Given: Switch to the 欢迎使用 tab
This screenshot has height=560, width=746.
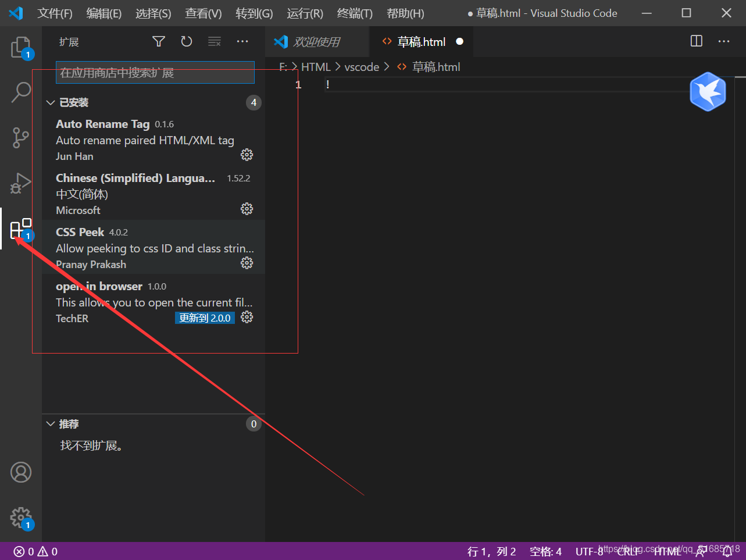Looking at the screenshot, I should pyautogui.click(x=317, y=41).
